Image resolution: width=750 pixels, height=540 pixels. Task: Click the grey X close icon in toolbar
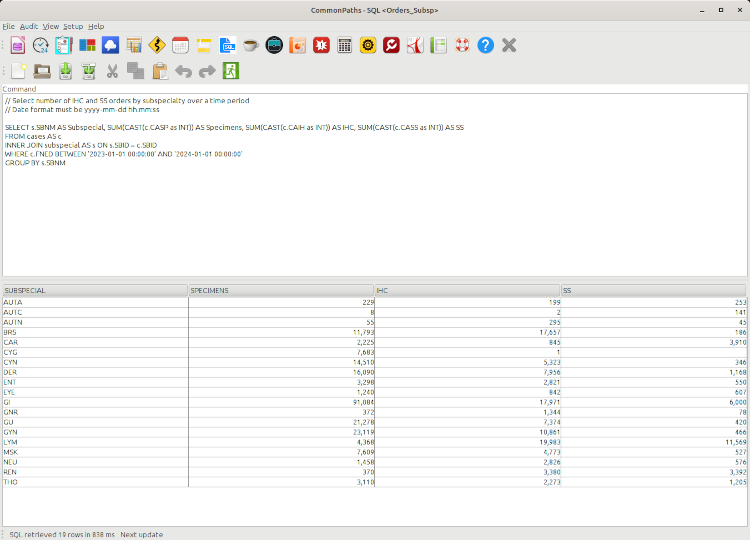point(509,45)
